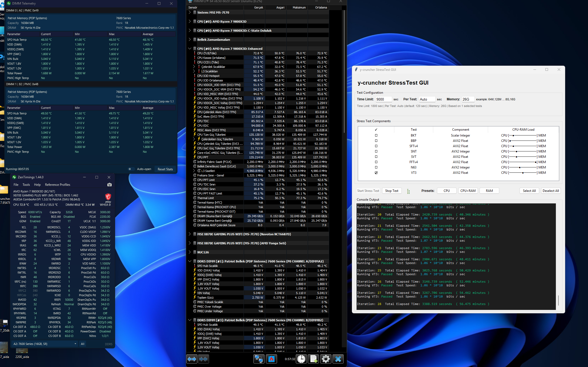Open the Tools menu in ZenTimings
The height and width of the screenshot is (367, 588).
tap(26, 185)
